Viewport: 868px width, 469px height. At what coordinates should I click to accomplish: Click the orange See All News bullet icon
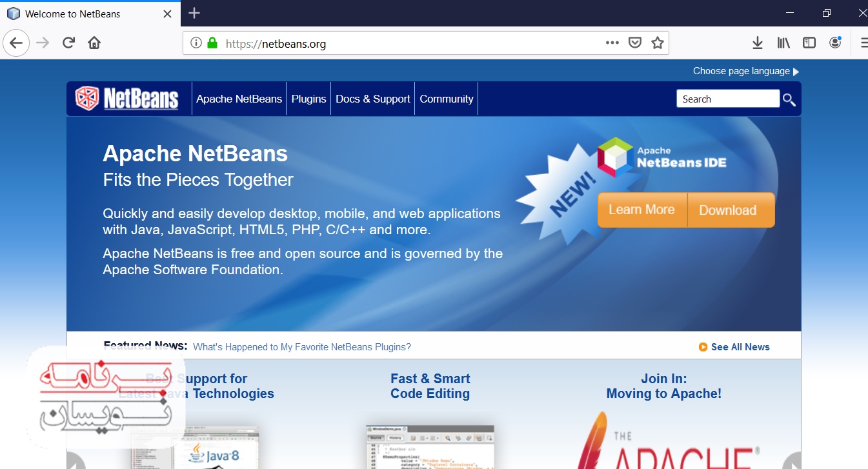point(703,347)
